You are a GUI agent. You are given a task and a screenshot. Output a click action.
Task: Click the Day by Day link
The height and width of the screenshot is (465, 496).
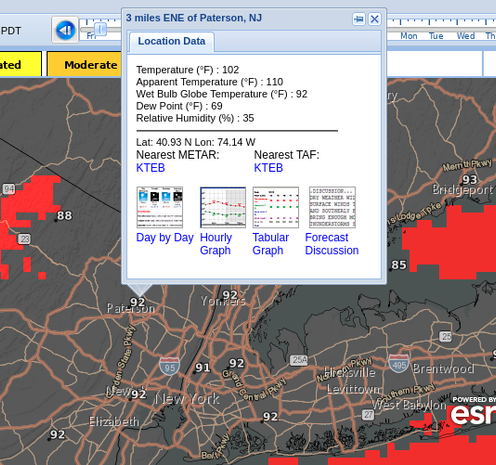tap(165, 238)
